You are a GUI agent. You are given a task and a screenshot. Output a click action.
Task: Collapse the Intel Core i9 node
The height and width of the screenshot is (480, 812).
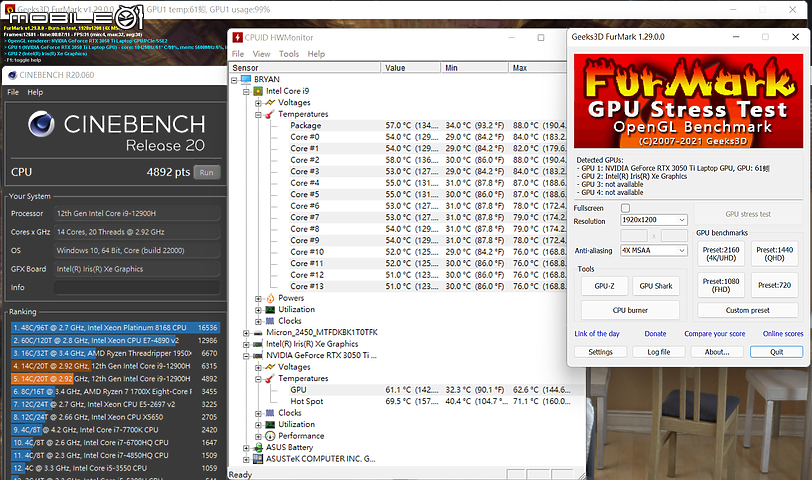click(246, 91)
